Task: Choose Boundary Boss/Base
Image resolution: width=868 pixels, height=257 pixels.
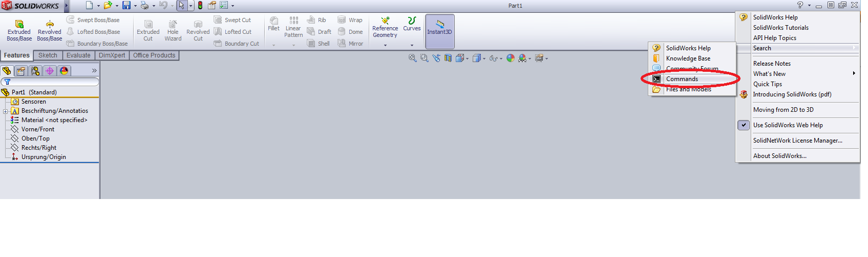Action: pos(97,44)
